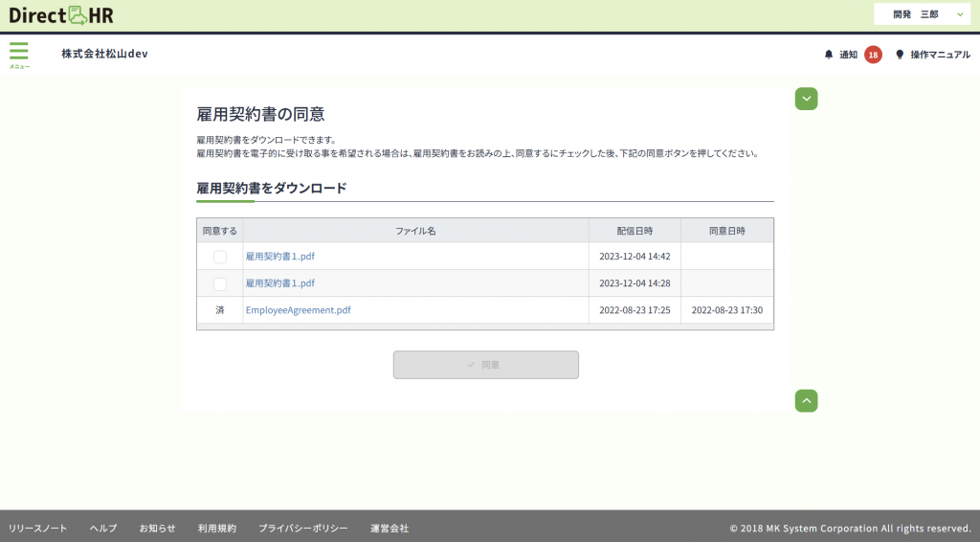Click the 通知 bell icon
Image resolution: width=980 pixels, height=542 pixels.
pyautogui.click(x=829, y=55)
